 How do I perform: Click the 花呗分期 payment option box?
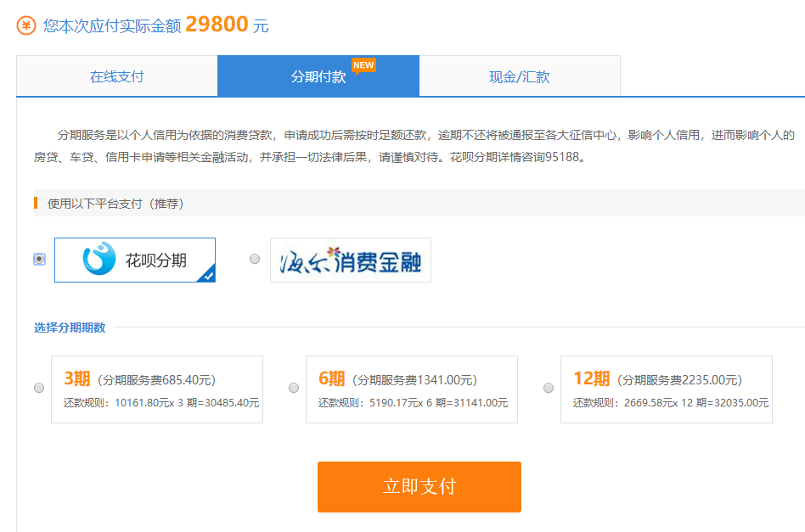(x=135, y=260)
